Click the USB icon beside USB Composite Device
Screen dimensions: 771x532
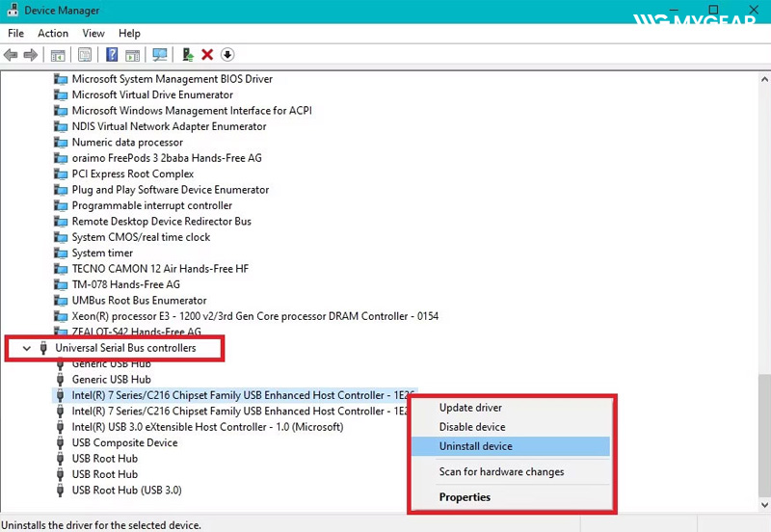pyautogui.click(x=60, y=443)
